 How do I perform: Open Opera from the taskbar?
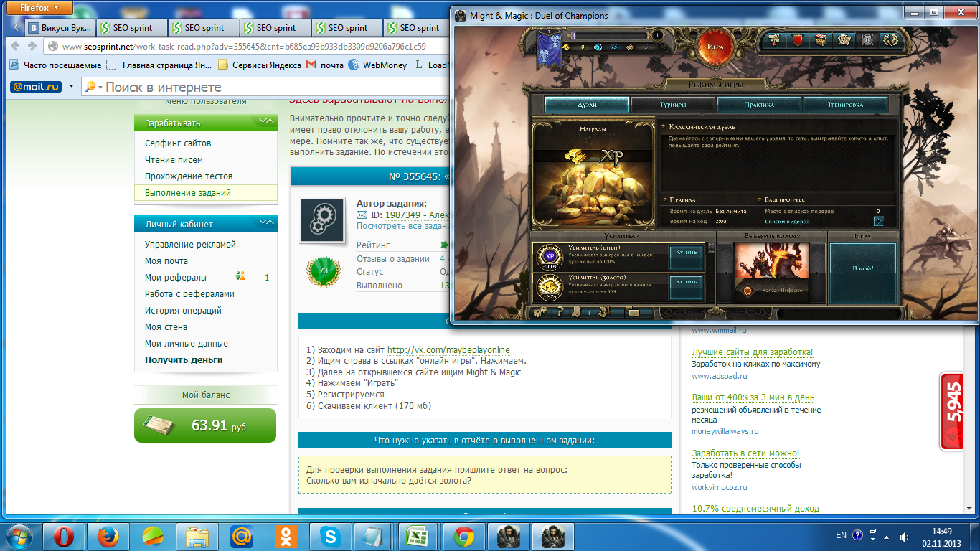tap(64, 536)
